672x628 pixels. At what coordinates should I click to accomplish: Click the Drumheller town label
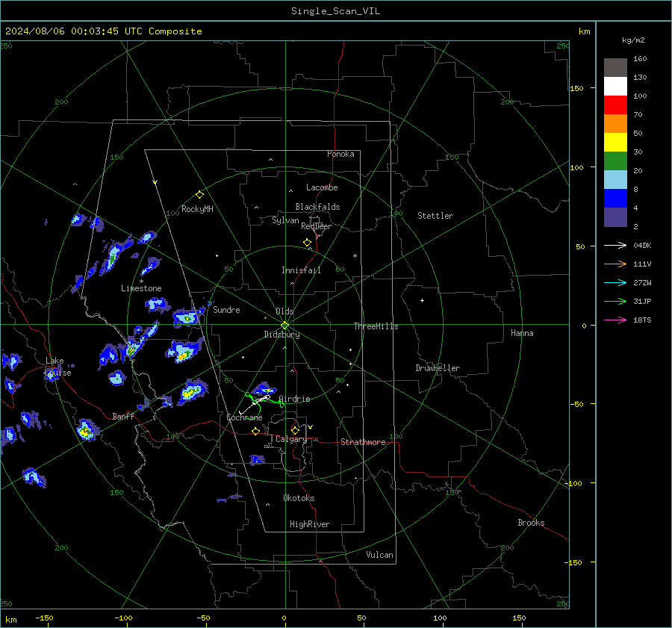pos(438,368)
